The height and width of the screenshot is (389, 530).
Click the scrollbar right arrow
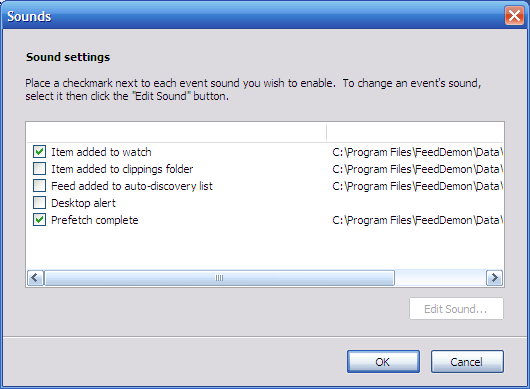point(494,278)
